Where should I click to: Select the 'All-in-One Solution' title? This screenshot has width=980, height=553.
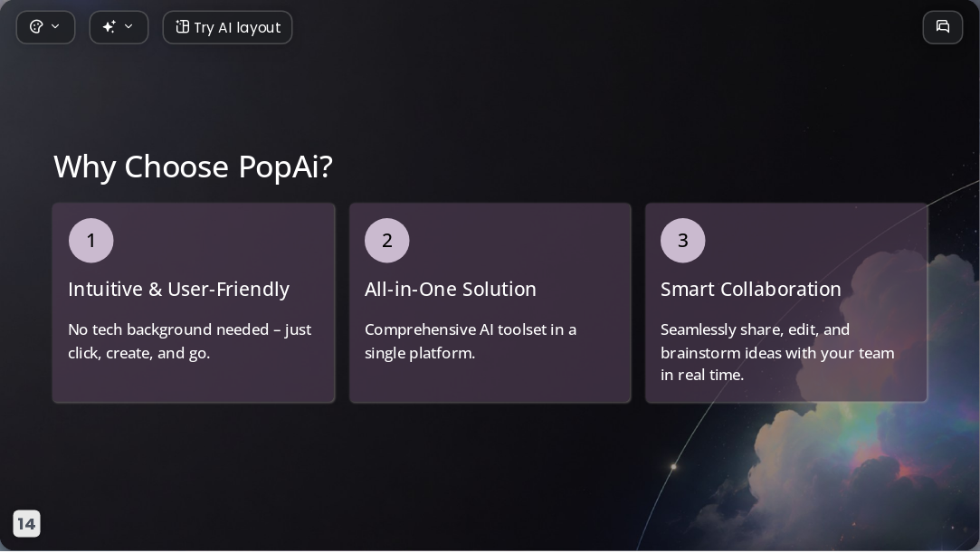point(451,290)
